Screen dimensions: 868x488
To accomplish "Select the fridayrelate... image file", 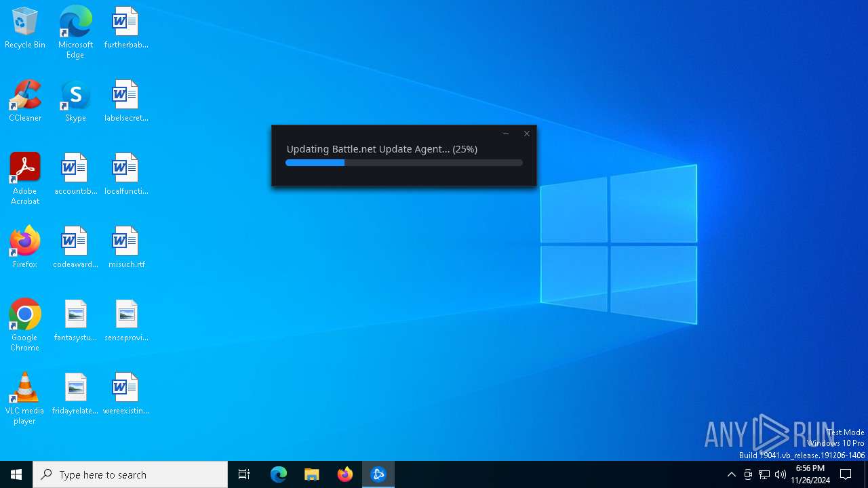I will click(75, 394).
